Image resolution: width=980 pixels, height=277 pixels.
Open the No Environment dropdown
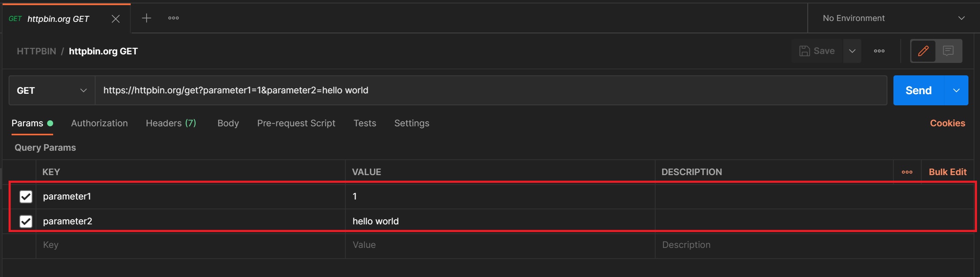click(x=893, y=18)
